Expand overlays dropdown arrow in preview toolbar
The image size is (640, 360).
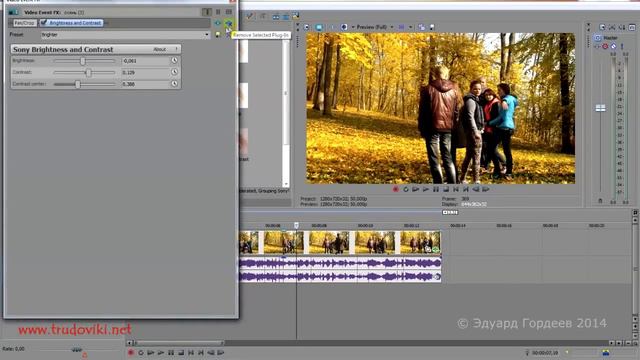click(410, 27)
